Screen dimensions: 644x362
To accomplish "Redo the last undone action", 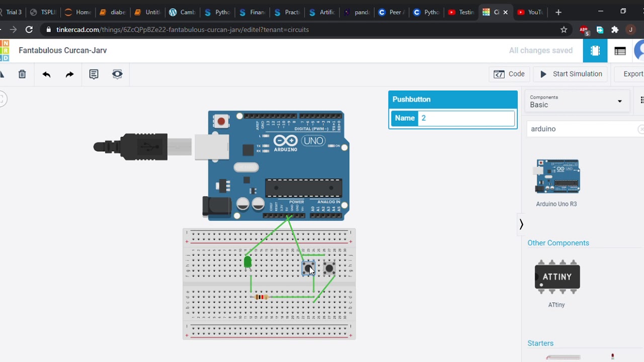I will 69,74.
